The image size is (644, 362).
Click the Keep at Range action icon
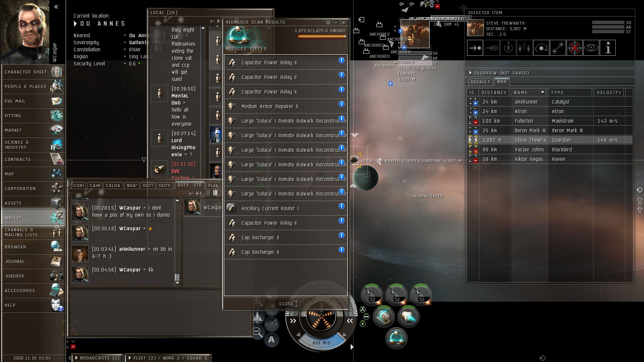tap(557, 48)
